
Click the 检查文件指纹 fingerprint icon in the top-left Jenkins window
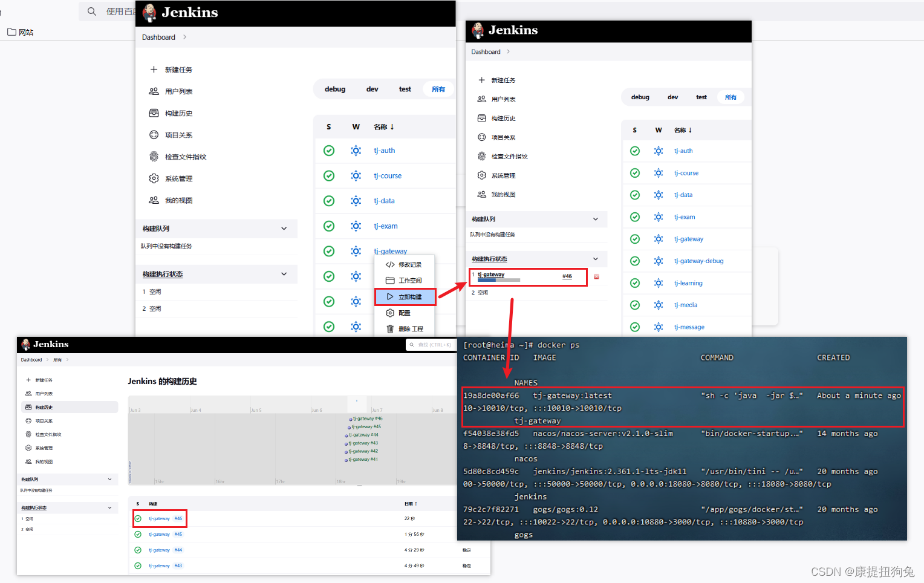[154, 157]
